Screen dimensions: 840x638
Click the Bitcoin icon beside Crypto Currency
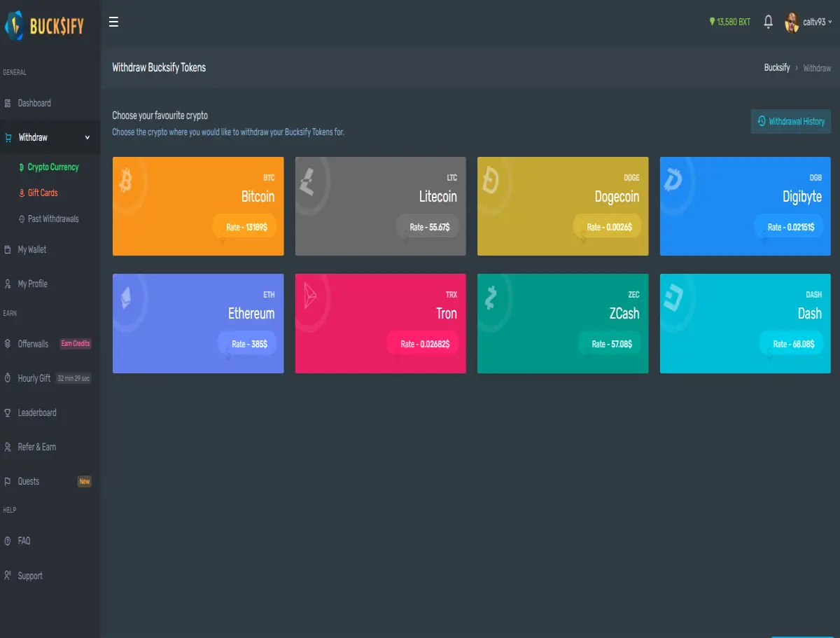[x=22, y=167]
